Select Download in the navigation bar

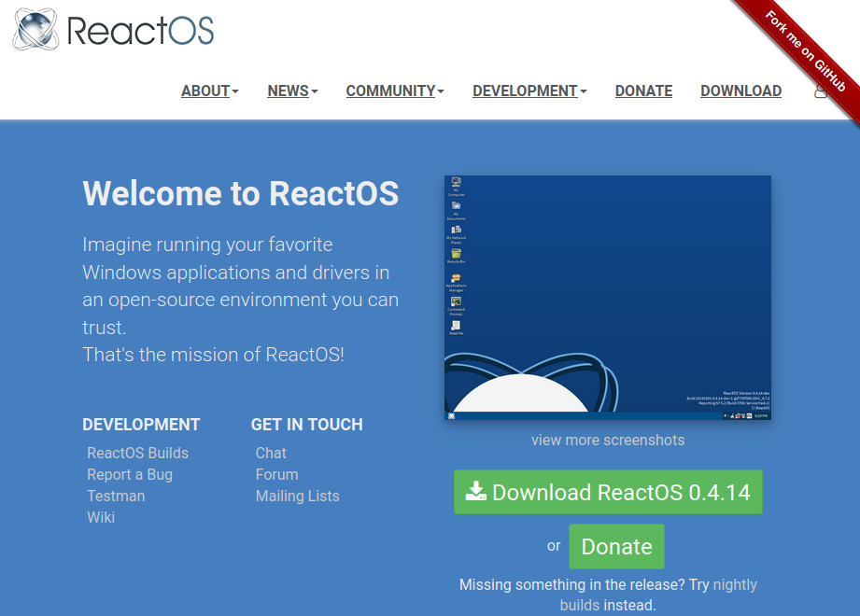click(740, 91)
